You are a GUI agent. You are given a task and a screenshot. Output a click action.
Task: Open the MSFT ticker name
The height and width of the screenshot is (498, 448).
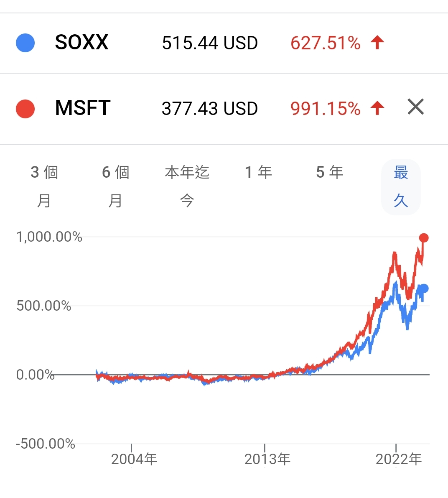coord(83,108)
